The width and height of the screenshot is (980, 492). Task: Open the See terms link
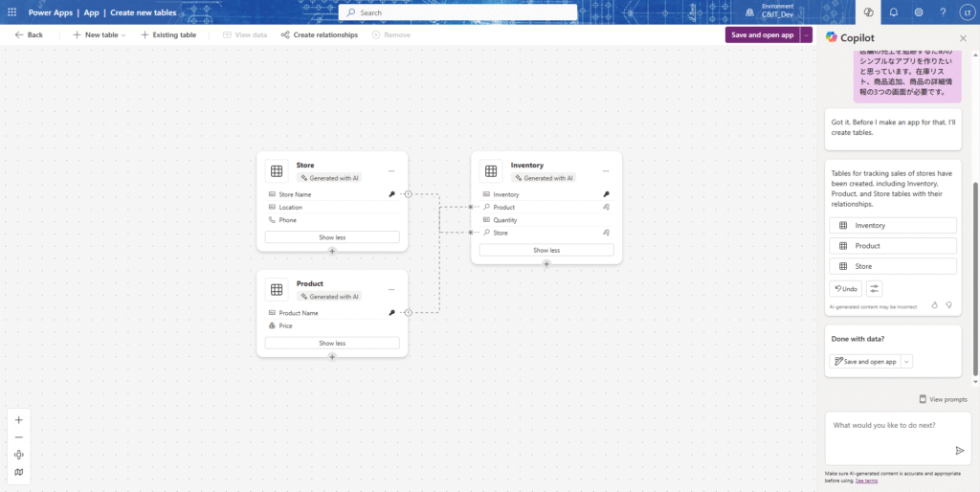coord(866,481)
